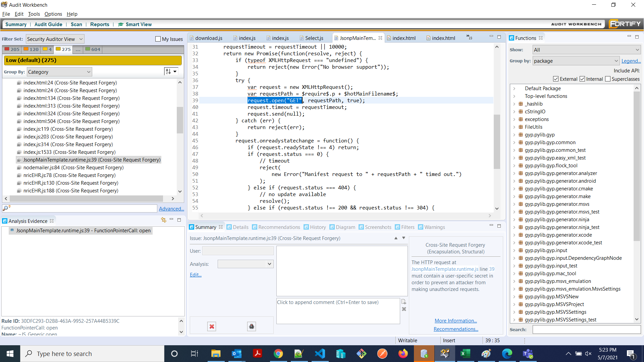This screenshot has height=362, width=644.
Task: Select the FunctionPointerCall: open evidence node
Action: 80,231
